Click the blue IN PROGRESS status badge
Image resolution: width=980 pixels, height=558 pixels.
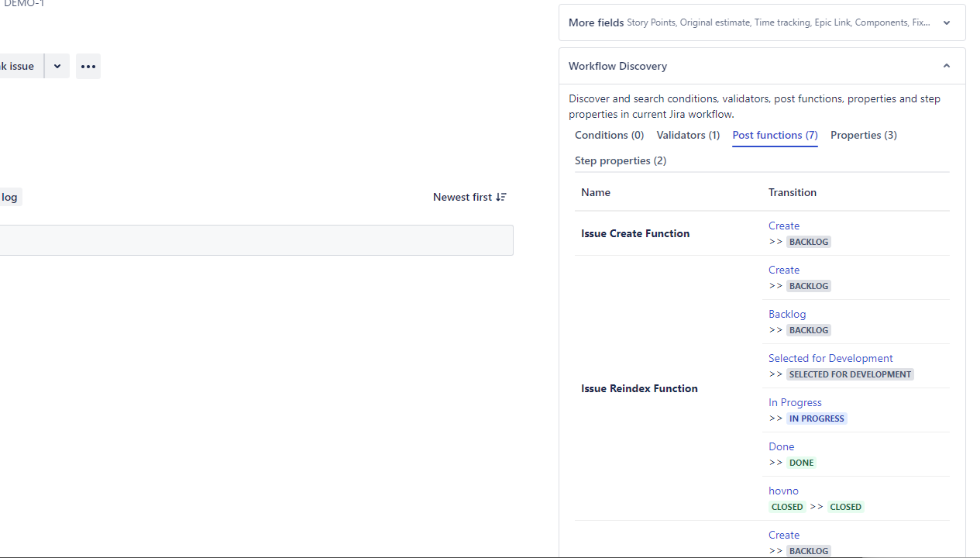click(817, 418)
